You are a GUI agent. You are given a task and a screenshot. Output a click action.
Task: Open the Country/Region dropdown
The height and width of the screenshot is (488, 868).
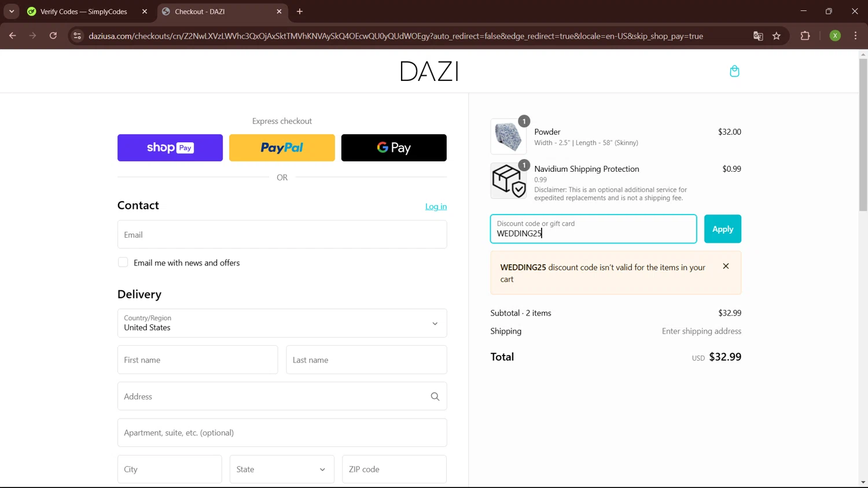coord(282,323)
